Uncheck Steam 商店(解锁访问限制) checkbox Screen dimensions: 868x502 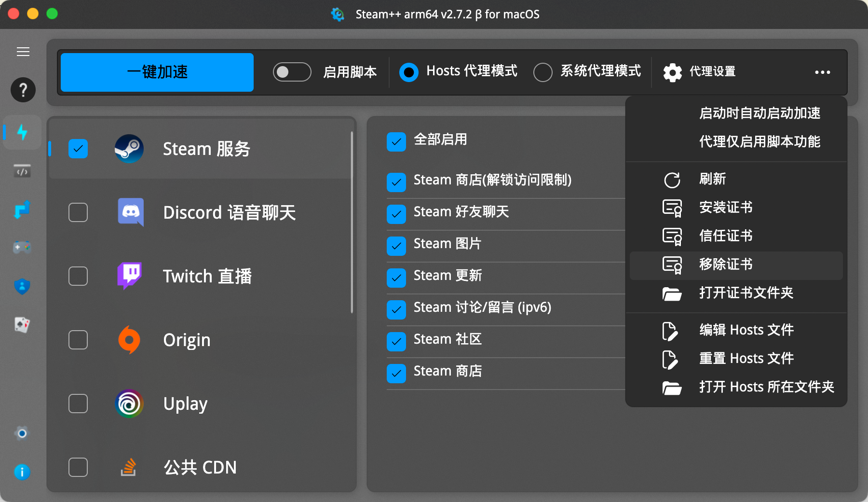pyautogui.click(x=396, y=182)
